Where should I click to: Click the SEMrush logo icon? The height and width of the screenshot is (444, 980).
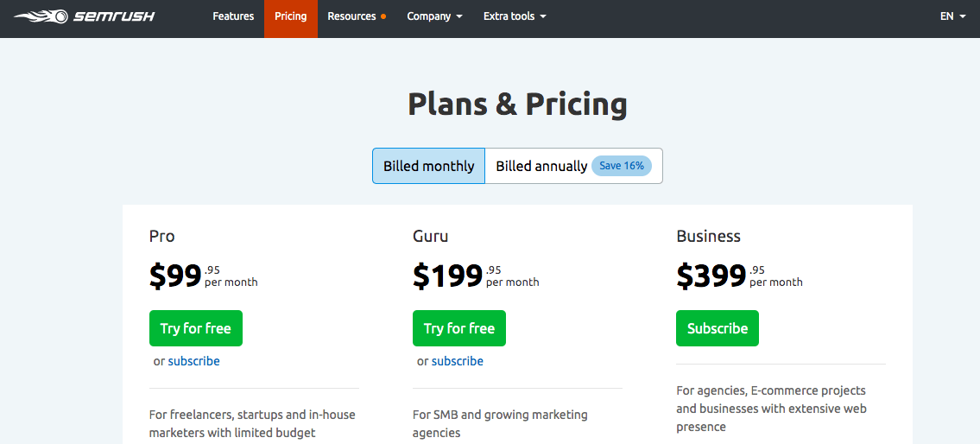coord(41,16)
